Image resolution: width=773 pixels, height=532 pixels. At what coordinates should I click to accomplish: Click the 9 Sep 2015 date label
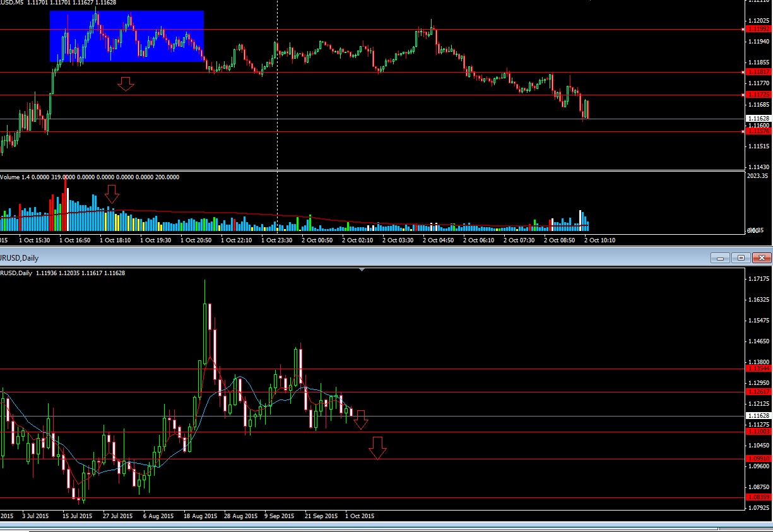click(x=280, y=516)
